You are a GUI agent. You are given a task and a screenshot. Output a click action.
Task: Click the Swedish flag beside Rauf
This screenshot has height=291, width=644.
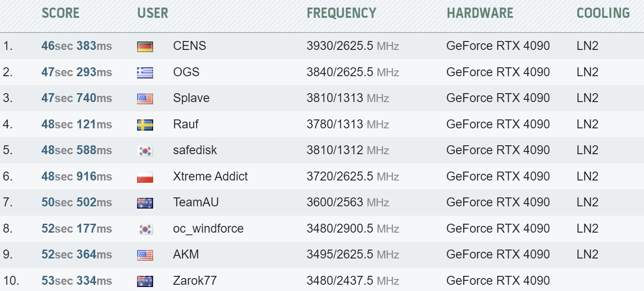click(145, 124)
